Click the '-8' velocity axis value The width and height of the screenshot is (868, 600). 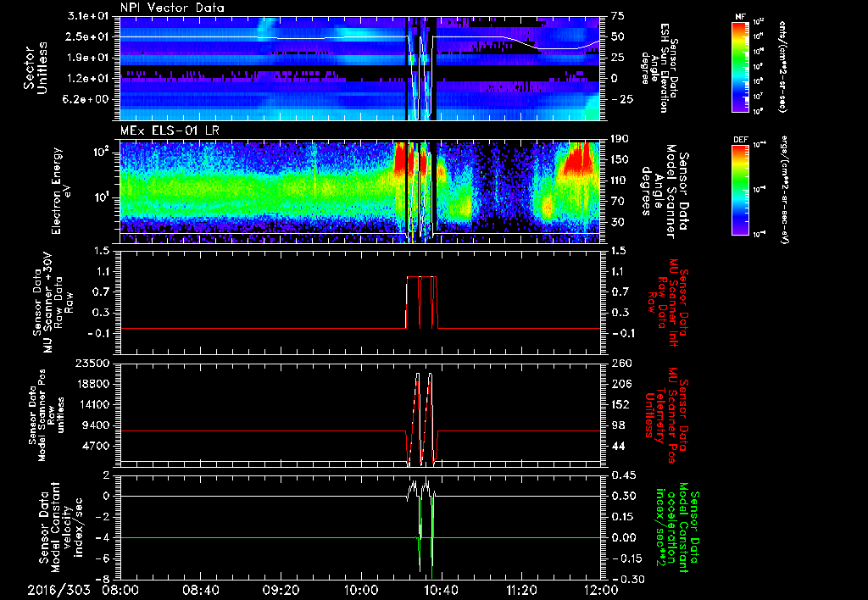click(104, 579)
